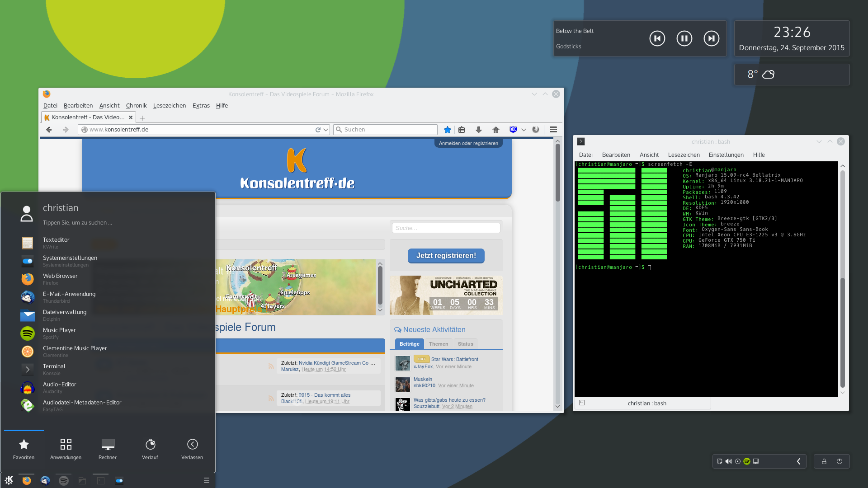Open the volume tray icon

(729, 461)
